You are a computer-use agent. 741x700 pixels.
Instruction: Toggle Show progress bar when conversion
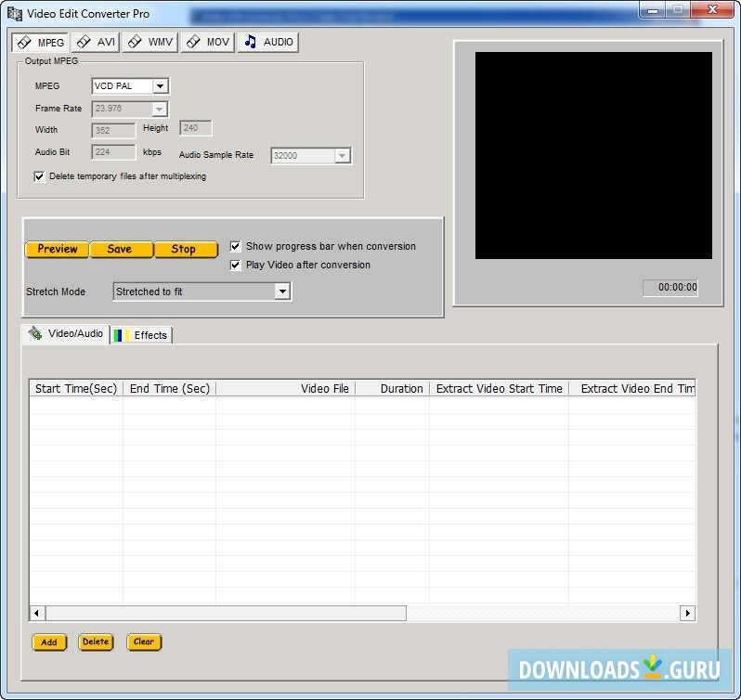click(235, 246)
